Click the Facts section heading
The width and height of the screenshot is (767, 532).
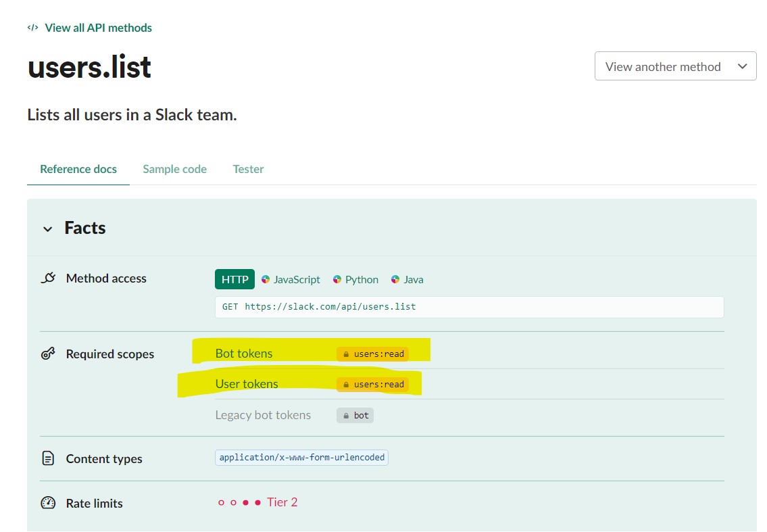coord(85,228)
